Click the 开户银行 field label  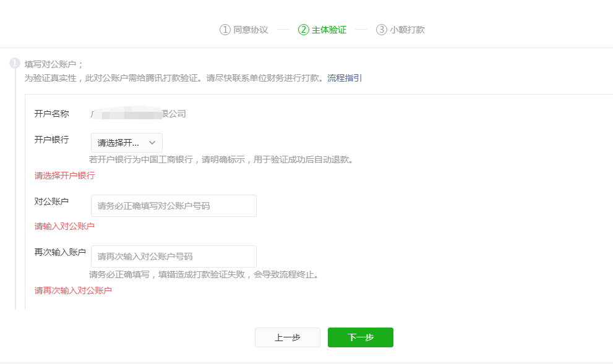coord(51,140)
